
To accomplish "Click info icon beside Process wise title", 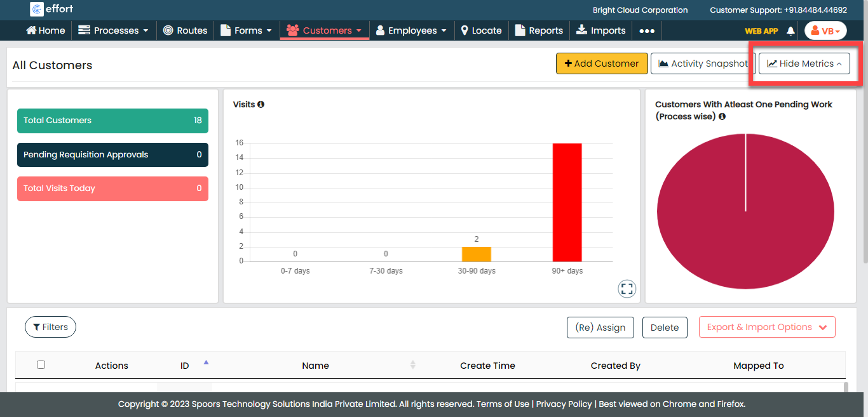I will tap(722, 116).
